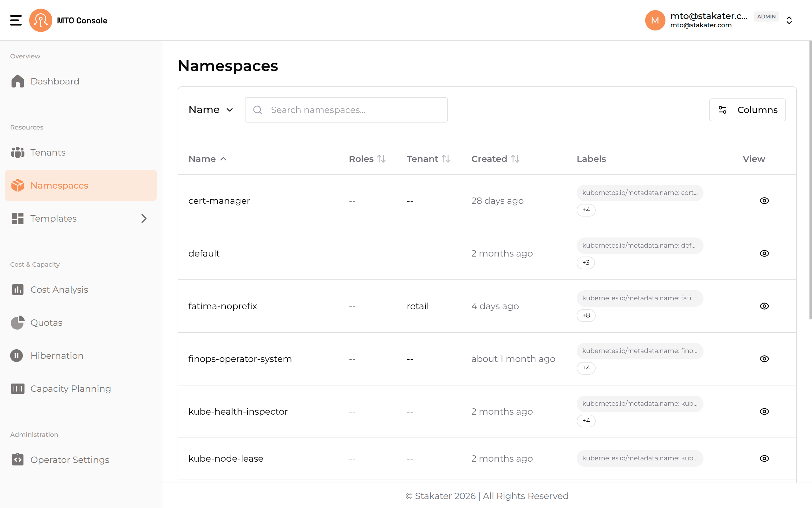Click kube-node-lease metadata label chip
The height and width of the screenshot is (508, 812).
(640, 458)
